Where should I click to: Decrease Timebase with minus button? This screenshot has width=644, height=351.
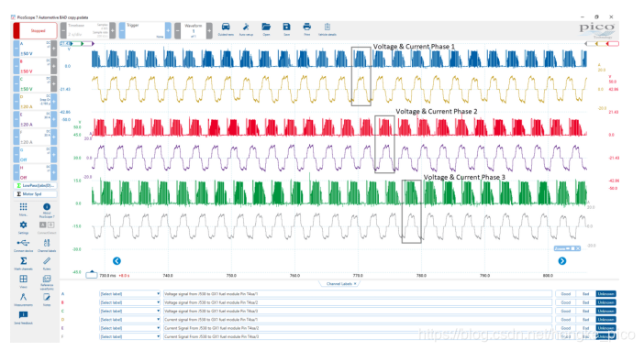[x=63, y=31]
